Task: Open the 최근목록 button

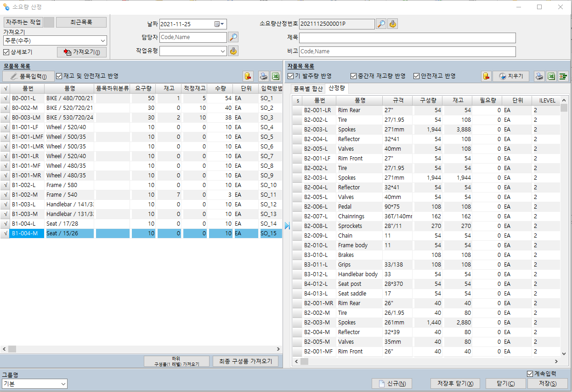Action: (x=81, y=22)
